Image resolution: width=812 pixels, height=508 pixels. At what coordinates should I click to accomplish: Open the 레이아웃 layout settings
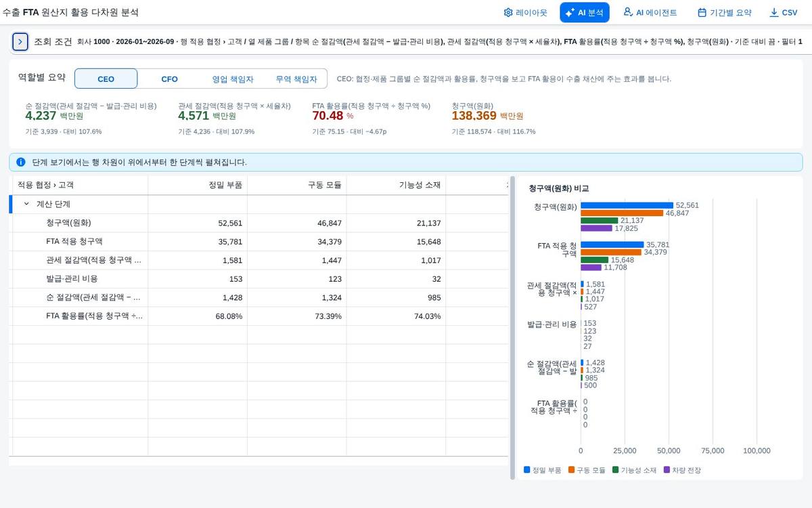coord(526,12)
